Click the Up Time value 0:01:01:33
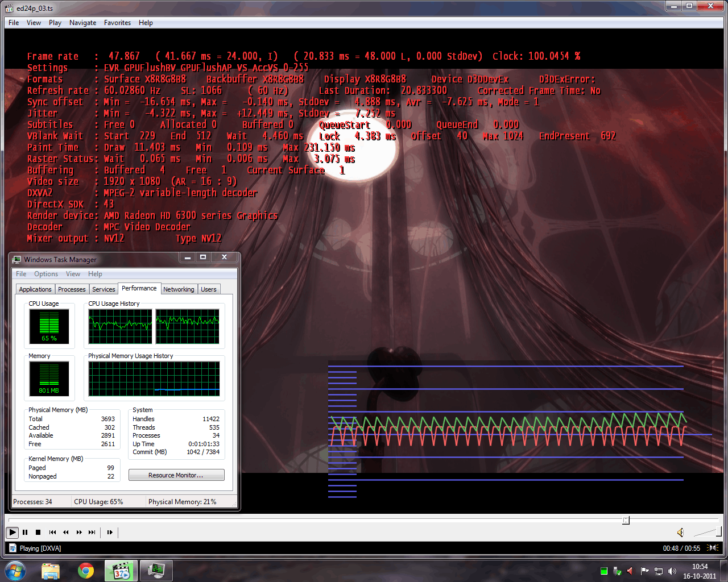The height and width of the screenshot is (582, 728). [204, 444]
